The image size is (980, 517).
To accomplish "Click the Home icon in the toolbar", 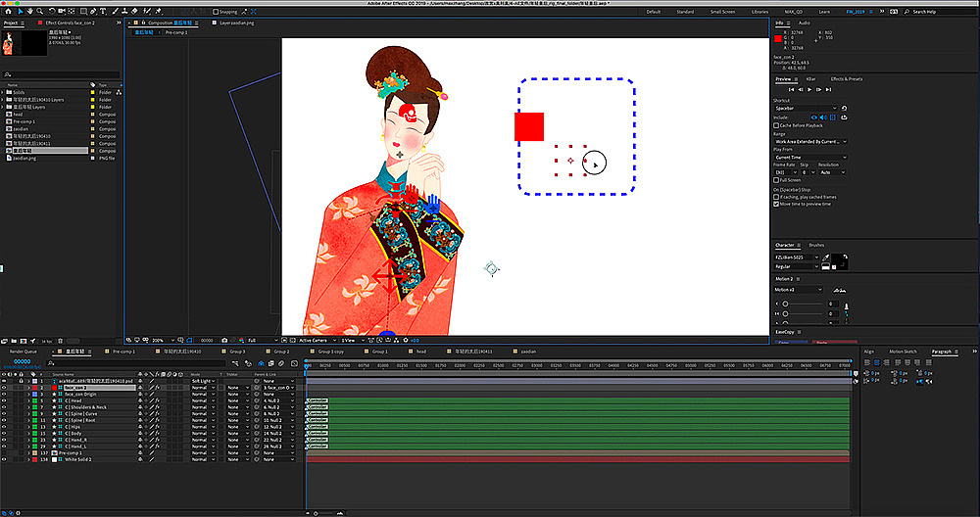I will click(x=8, y=11).
